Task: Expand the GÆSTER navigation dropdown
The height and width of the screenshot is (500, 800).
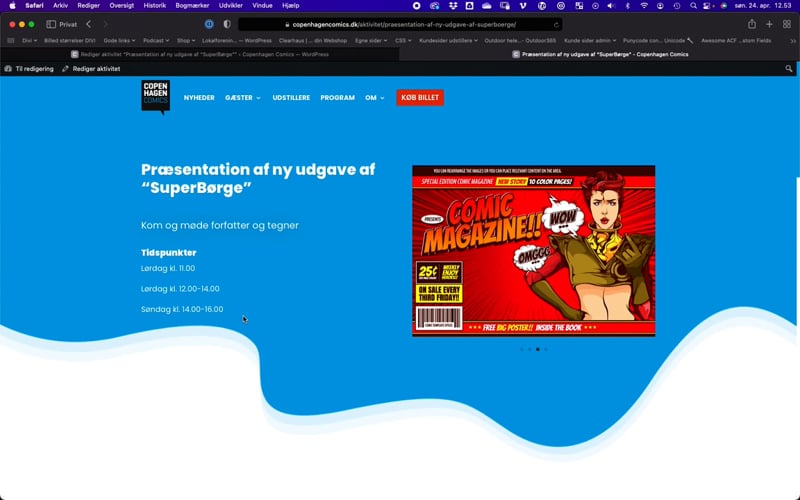Action: (243, 97)
